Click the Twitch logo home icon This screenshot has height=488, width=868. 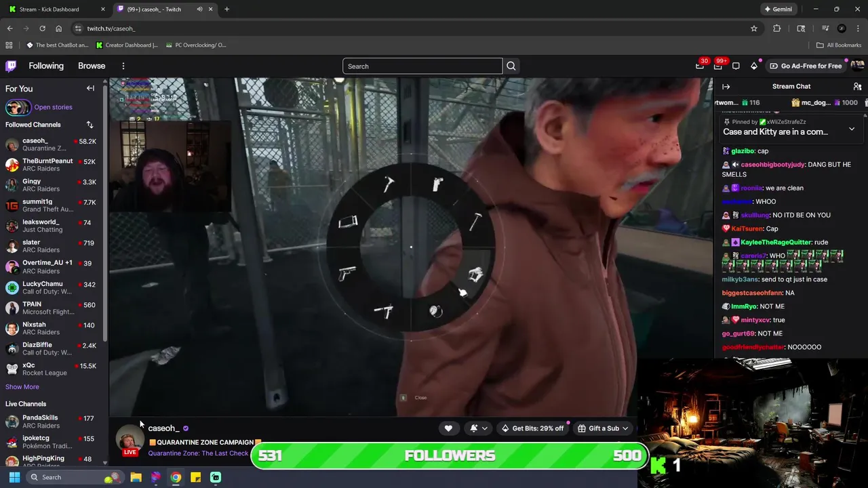(11, 66)
